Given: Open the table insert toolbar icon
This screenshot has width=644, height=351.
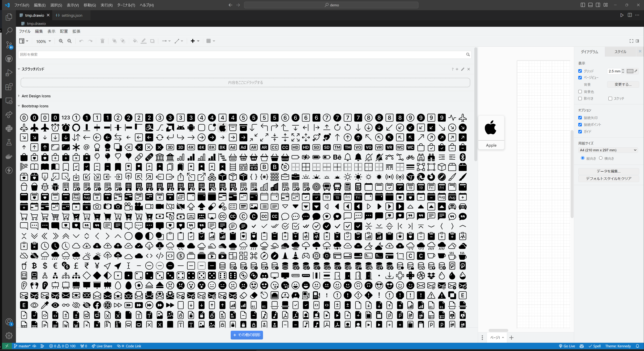Looking at the screenshot, I should [x=210, y=41].
